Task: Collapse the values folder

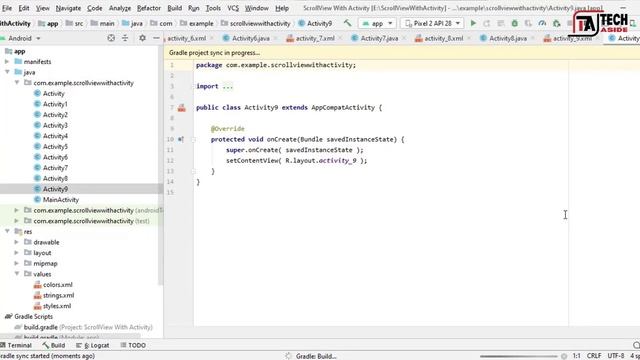Action: [17, 274]
